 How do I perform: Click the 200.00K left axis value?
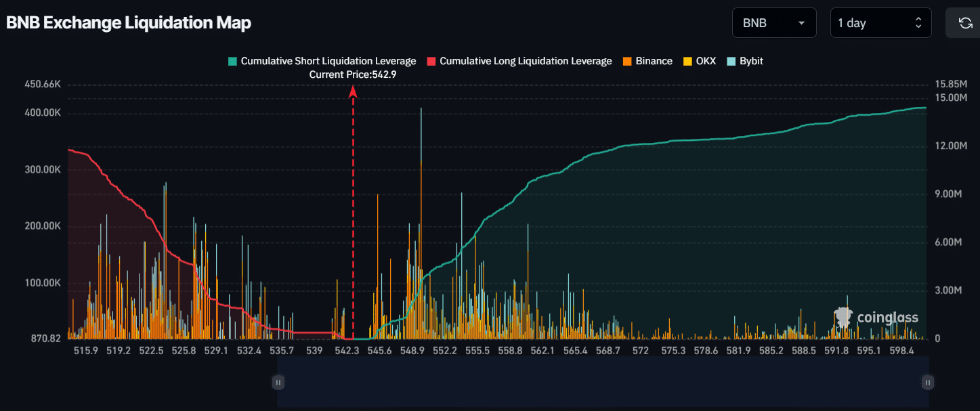click(x=43, y=226)
